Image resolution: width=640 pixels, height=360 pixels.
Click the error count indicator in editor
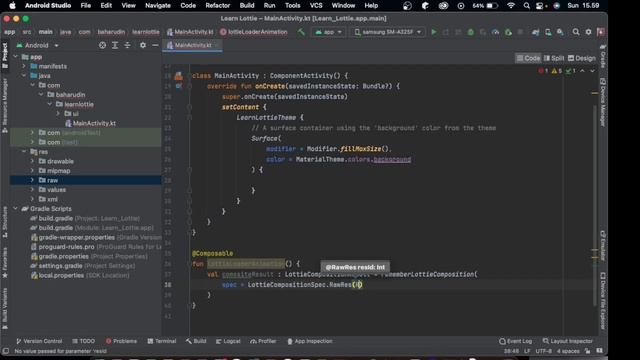543,71
